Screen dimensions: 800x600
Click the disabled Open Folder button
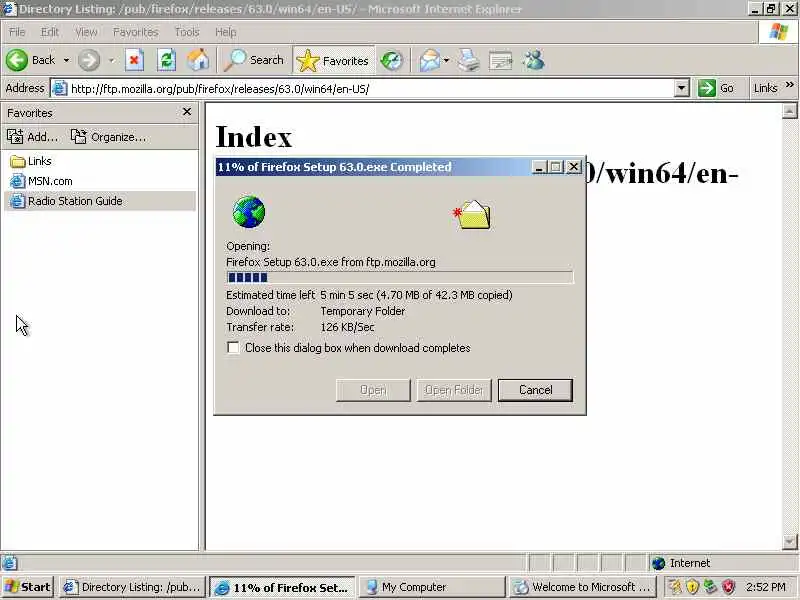[x=454, y=390]
